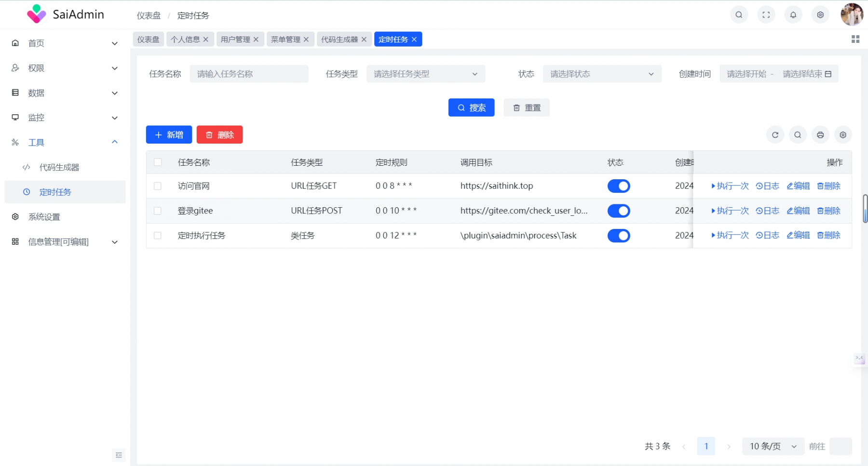Expand the 监控 sidebar menu
The height and width of the screenshot is (466, 868).
pos(65,118)
